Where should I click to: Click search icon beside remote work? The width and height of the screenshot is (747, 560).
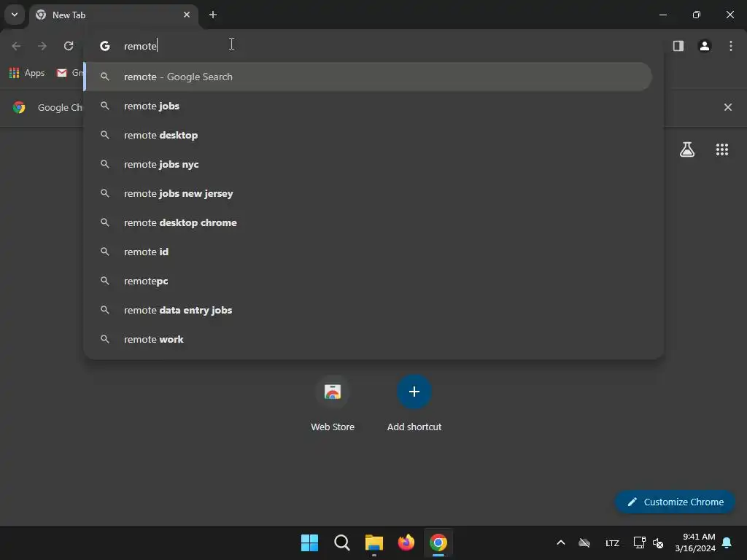(105, 339)
